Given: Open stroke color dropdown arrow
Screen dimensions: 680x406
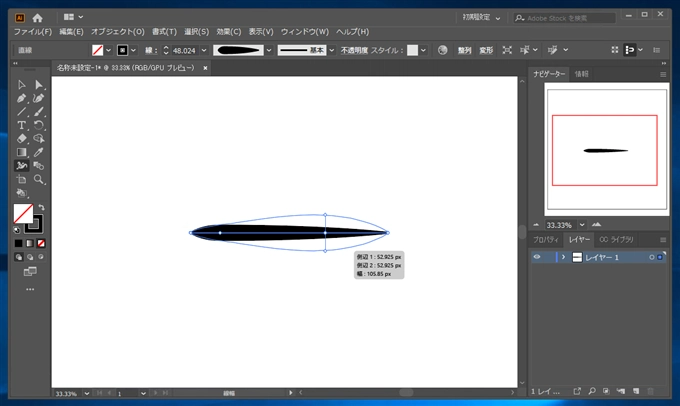Looking at the screenshot, I should pos(134,50).
